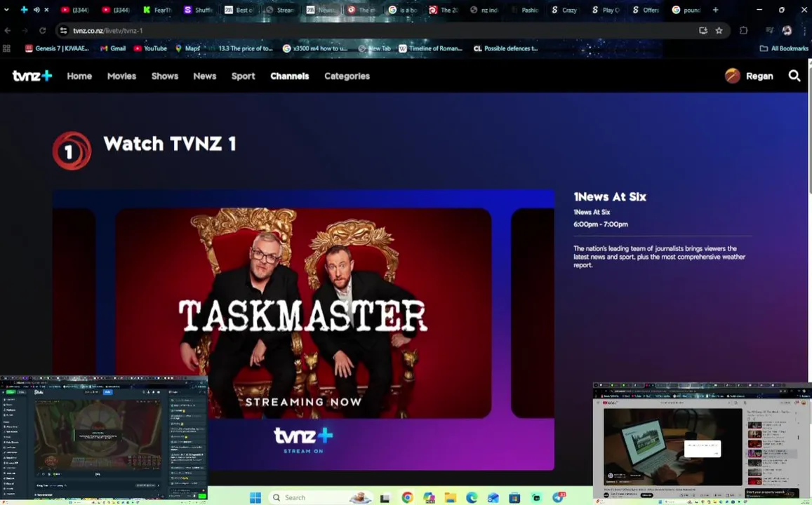The height and width of the screenshot is (505, 812).
Task: Click the Taskmaster streaming player
Action: [303, 330]
